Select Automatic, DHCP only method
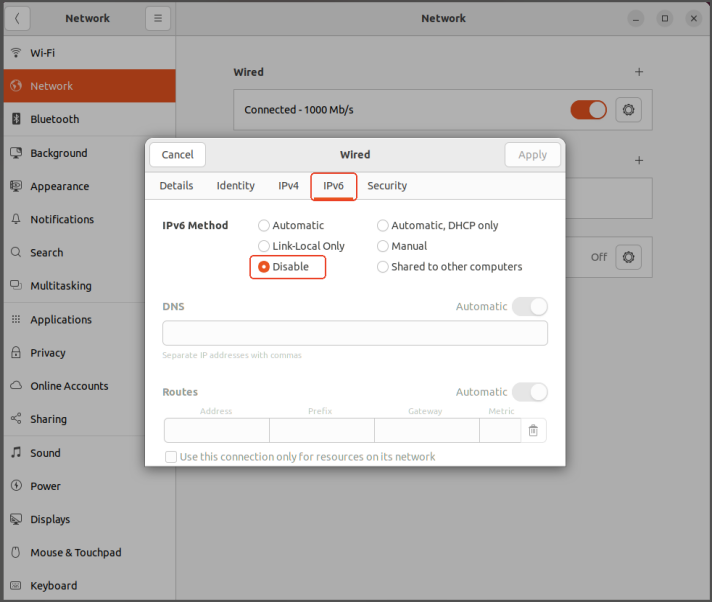This screenshot has height=602, width=713. point(383,226)
